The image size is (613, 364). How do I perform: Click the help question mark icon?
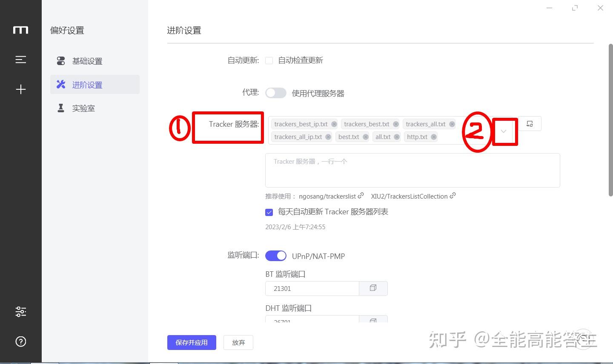[x=21, y=341]
